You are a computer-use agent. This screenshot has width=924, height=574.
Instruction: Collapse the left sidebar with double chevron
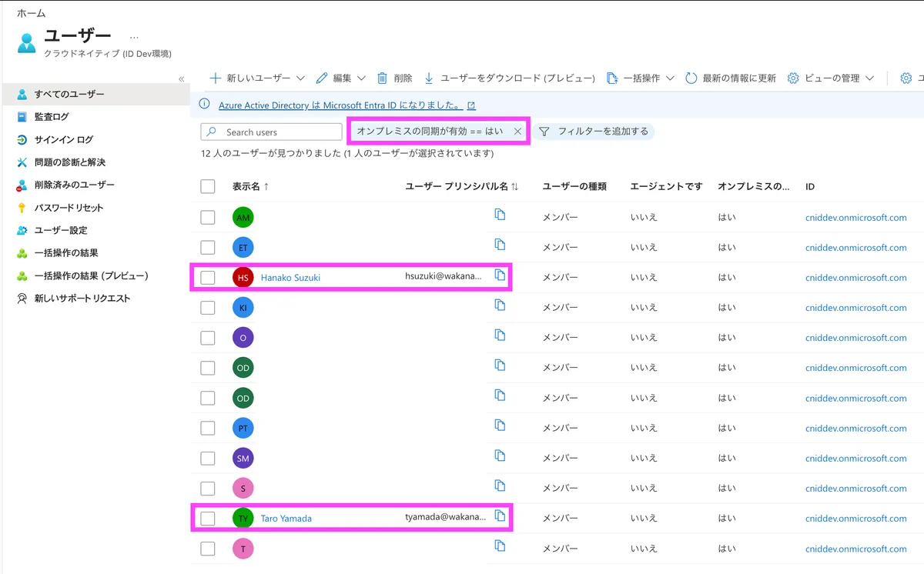[182, 79]
